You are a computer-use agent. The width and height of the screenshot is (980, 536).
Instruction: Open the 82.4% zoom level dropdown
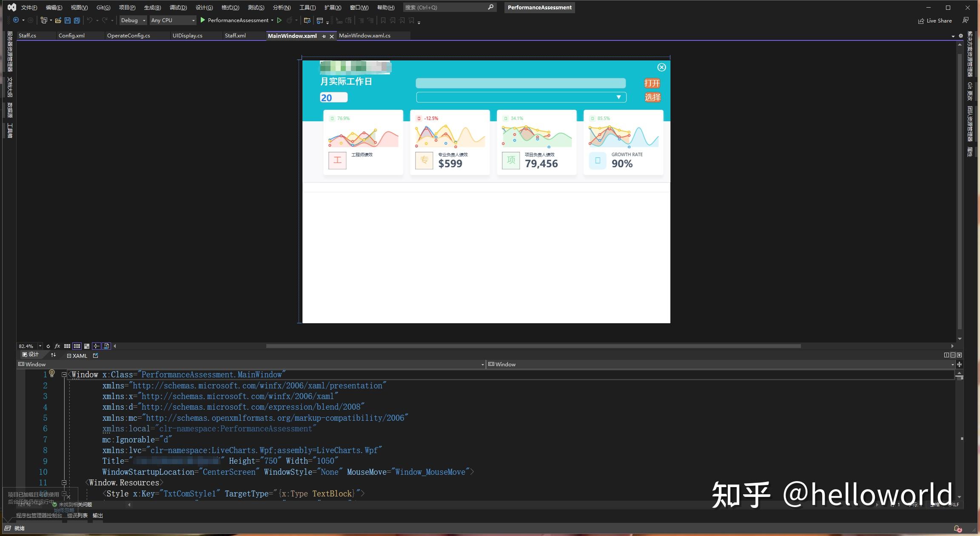coord(40,346)
